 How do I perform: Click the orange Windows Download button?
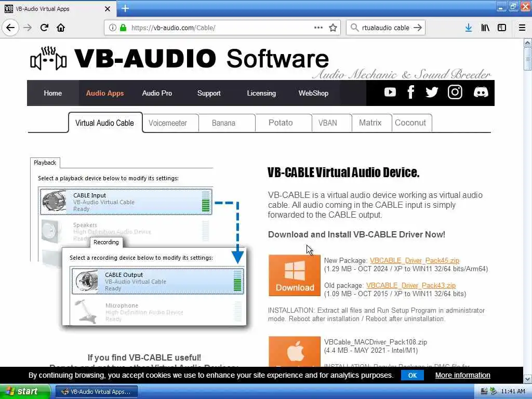pyautogui.click(x=295, y=275)
